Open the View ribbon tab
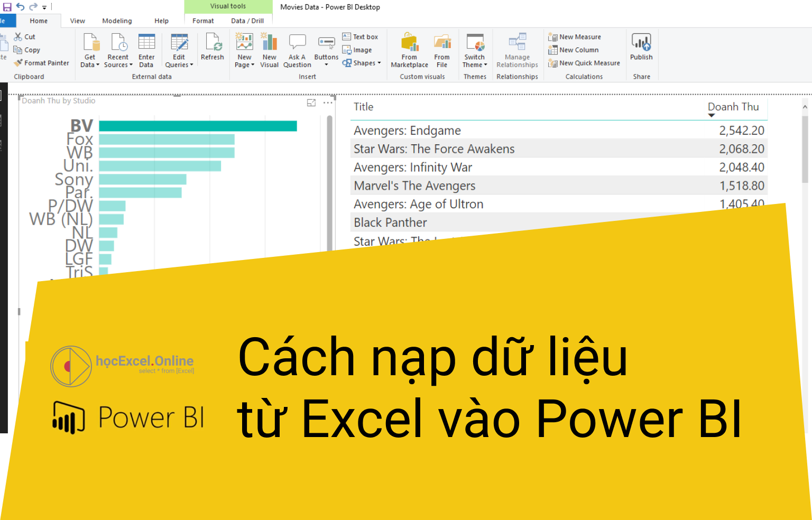The width and height of the screenshot is (812, 520). 78,21
